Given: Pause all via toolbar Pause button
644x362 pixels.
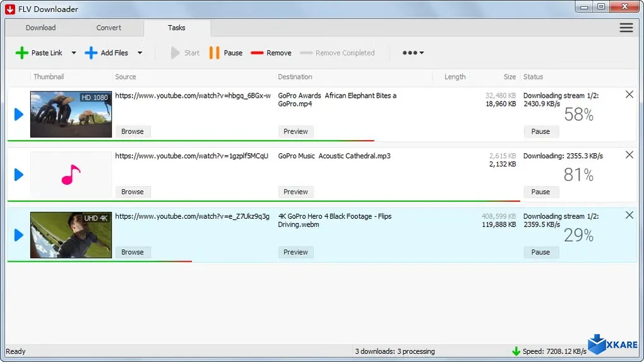Looking at the screenshot, I should tap(225, 52).
